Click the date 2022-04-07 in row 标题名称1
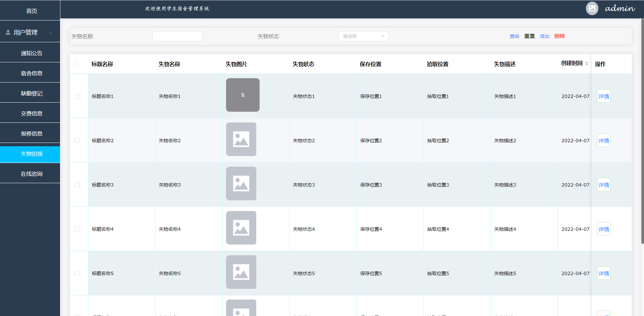The image size is (644, 316). coord(576,96)
